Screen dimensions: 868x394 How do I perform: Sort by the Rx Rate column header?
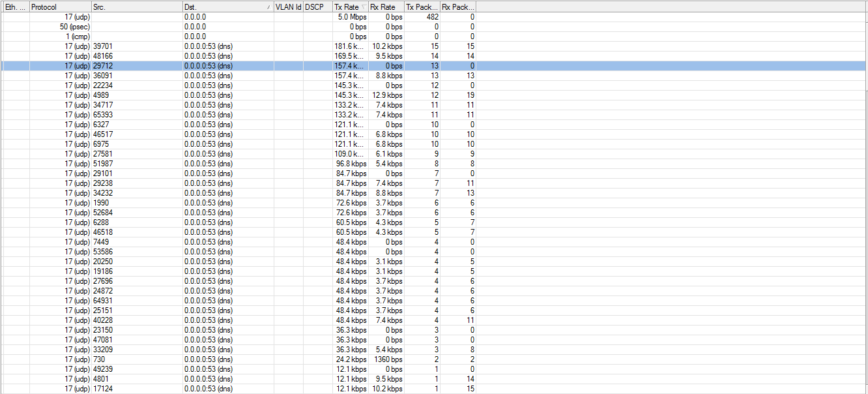386,7
